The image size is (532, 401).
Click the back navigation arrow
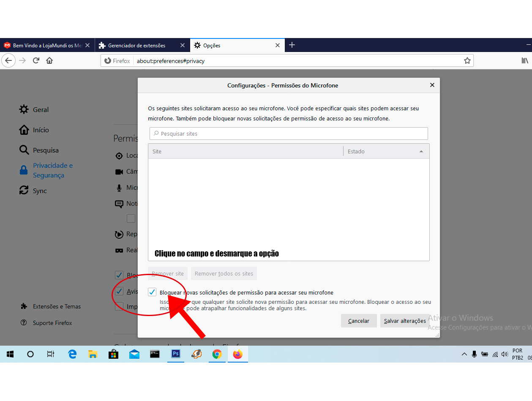pyautogui.click(x=9, y=60)
